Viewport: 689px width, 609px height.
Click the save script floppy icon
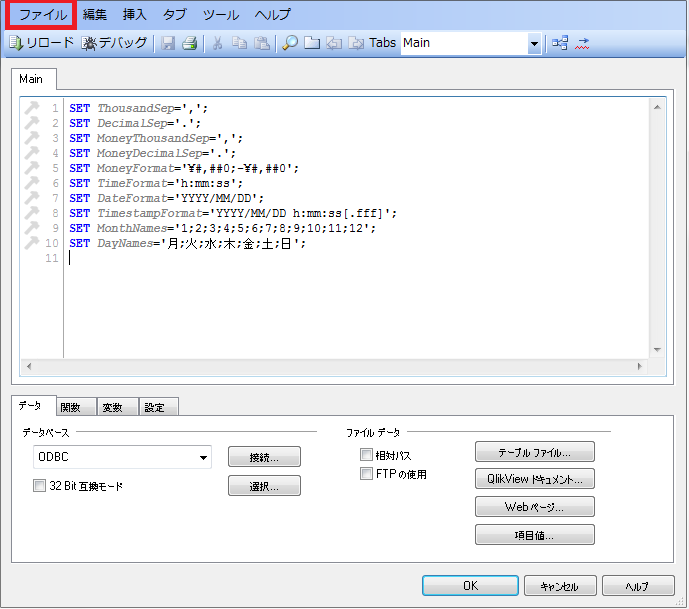pyautogui.click(x=168, y=43)
